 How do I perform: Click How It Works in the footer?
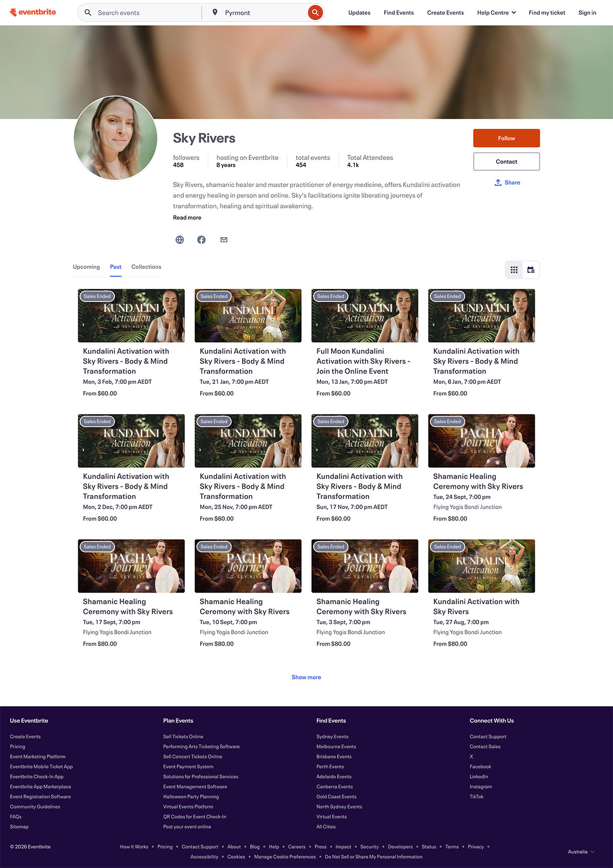134,847
